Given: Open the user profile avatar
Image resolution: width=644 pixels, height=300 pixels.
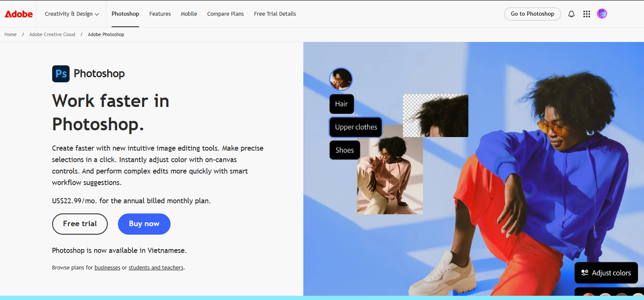Looking at the screenshot, I should click(602, 14).
